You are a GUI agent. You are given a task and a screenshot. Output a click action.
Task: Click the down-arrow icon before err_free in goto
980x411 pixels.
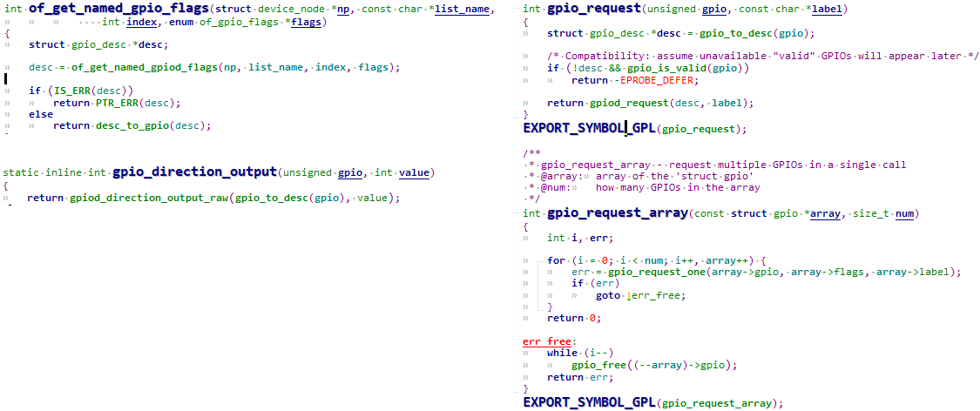[x=629, y=295]
